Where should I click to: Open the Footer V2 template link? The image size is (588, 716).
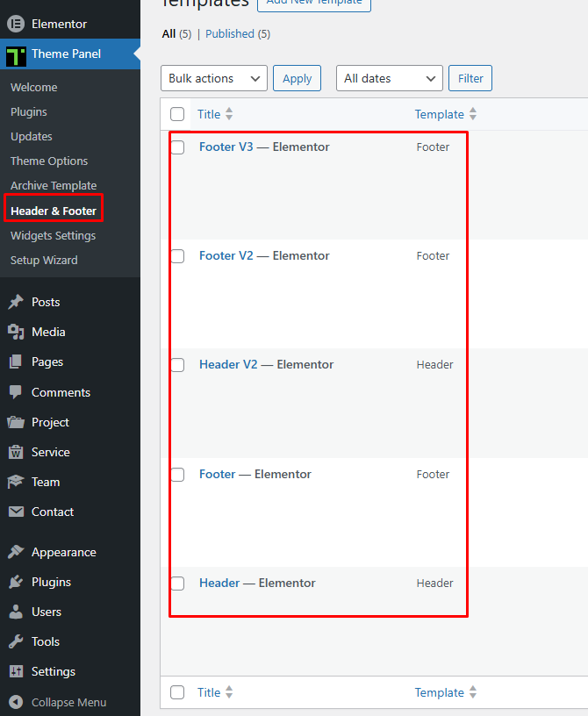[x=226, y=255]
